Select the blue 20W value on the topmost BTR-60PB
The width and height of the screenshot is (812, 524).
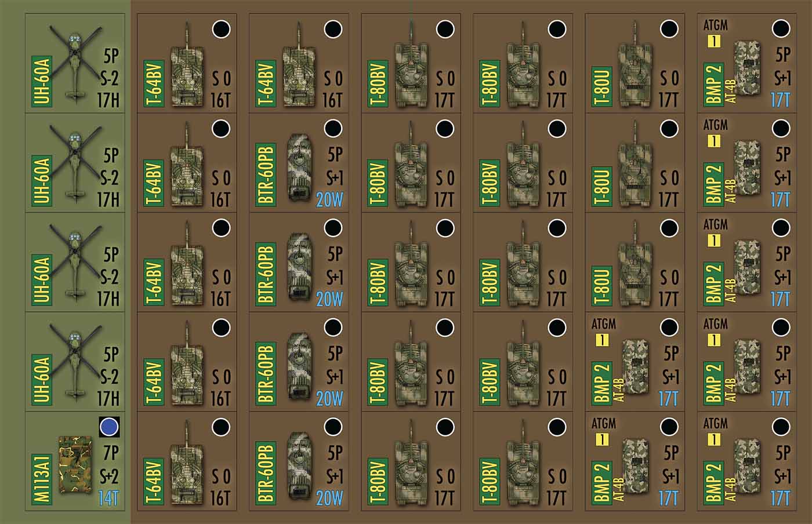pos(329,200)
